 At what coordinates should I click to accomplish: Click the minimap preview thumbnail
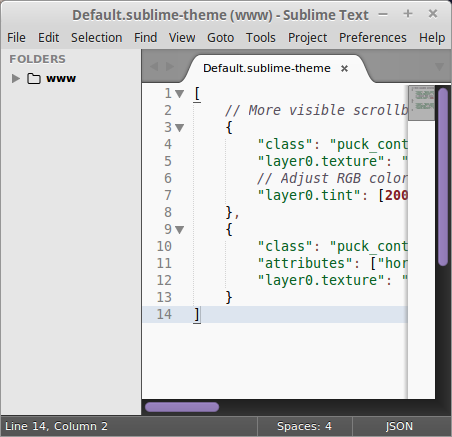(x=422, y=103)
